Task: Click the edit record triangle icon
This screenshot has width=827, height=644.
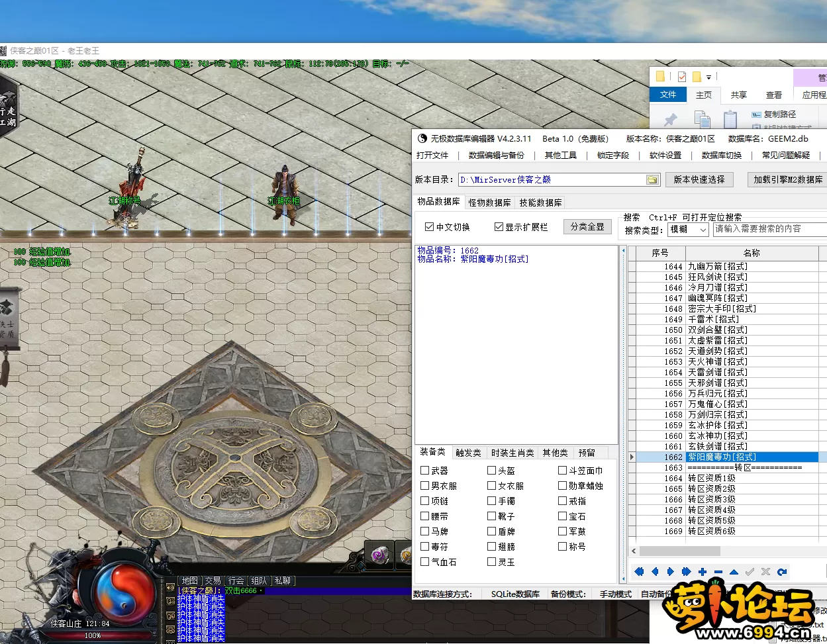Action: click(x=734, y=572)
